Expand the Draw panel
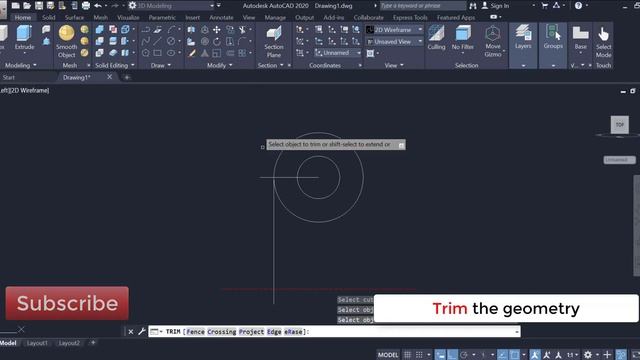The image size is (640, 360). pos(161,65)
